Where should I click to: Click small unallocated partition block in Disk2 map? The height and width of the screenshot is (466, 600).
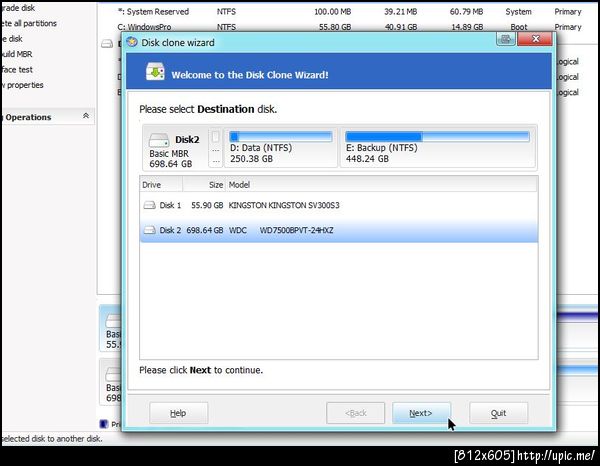point(215,148)
